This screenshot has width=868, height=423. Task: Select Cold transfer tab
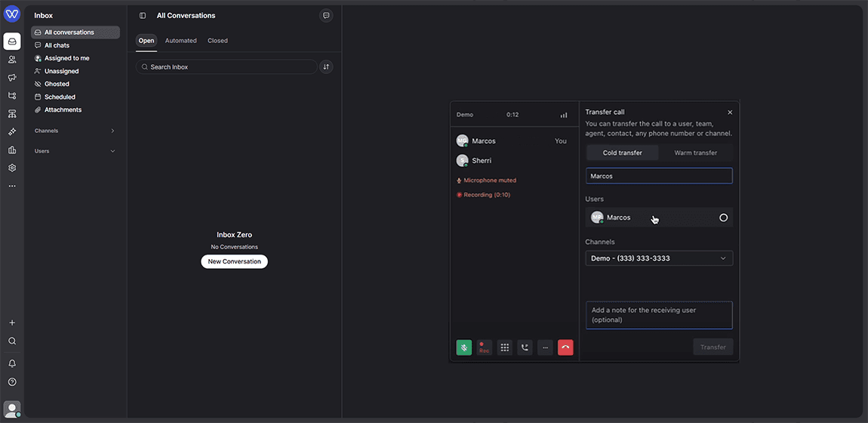(622, 153)
